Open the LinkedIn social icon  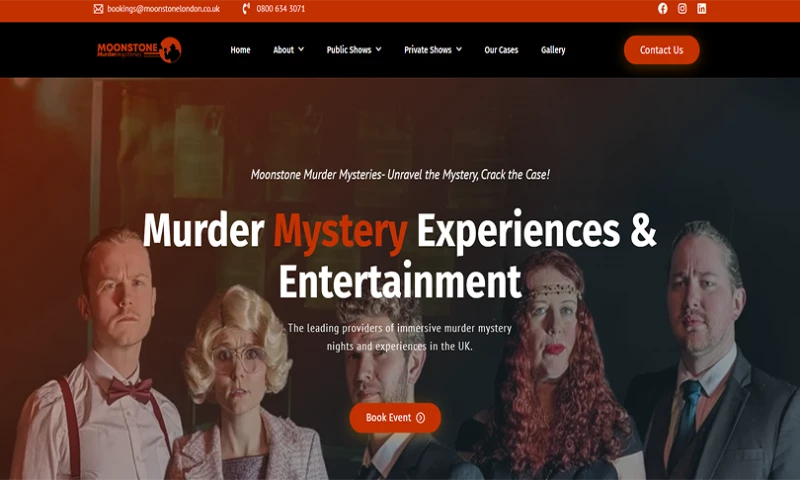coord(702,9)
